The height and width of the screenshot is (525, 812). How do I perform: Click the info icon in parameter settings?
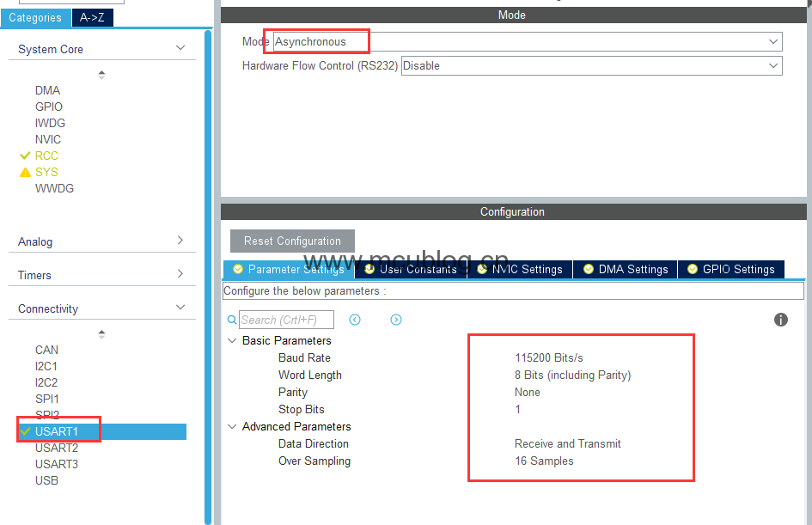[x=780, y=320]
